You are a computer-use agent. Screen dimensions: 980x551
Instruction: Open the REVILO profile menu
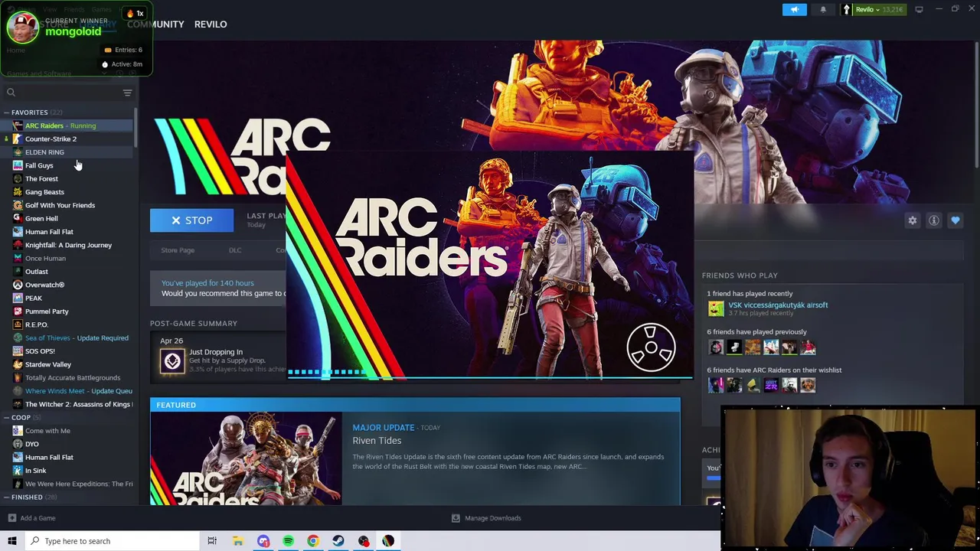tap(211, 24)
